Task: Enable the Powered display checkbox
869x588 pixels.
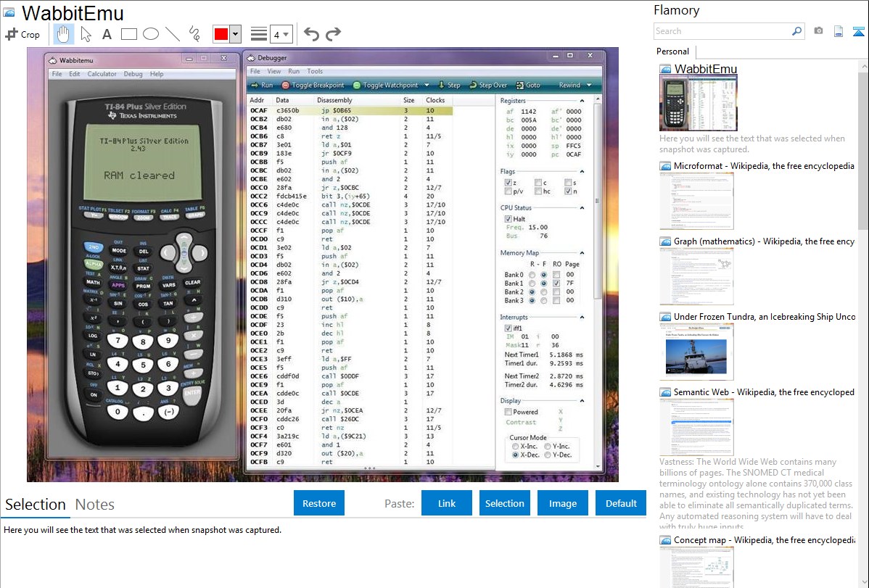Action: 508,412
